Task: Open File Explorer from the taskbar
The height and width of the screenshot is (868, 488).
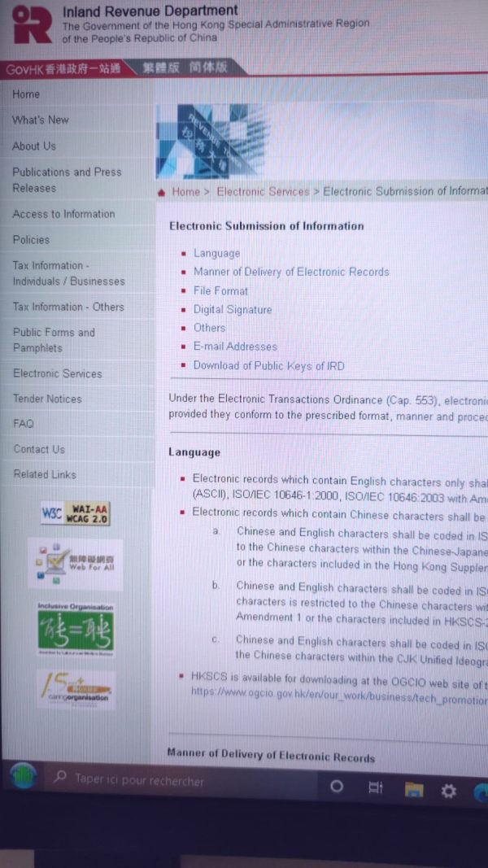Action: (x=413, y=790)
